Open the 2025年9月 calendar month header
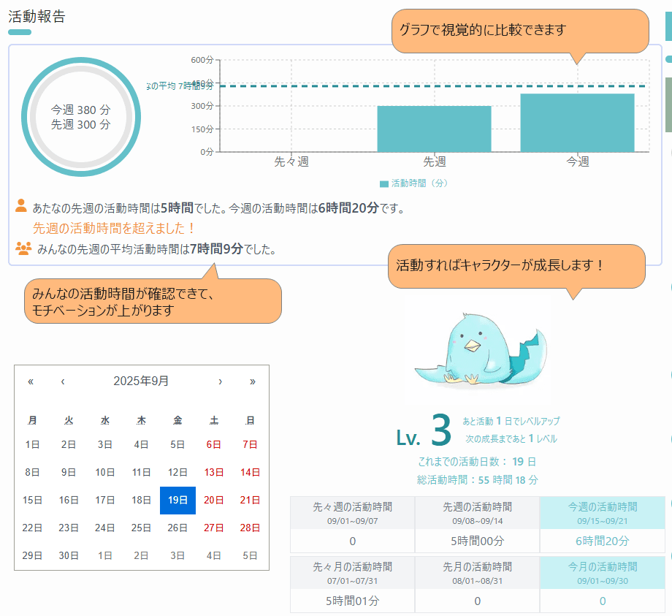The image size is (672, 616). pyautogui.click(x=141, y=381)
